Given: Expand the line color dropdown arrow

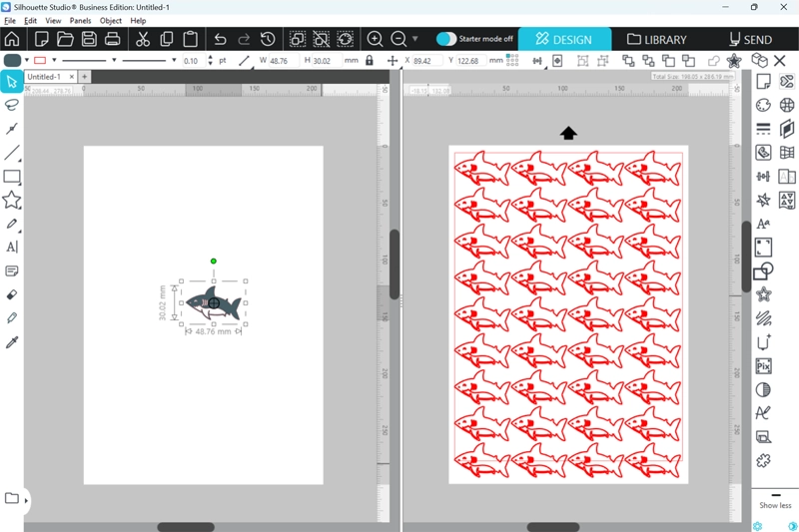Looking at the screenshot, I should tap(53, 61).
